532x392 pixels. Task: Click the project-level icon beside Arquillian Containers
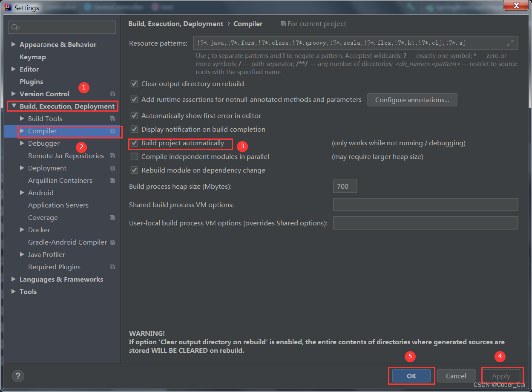point(112,181)
